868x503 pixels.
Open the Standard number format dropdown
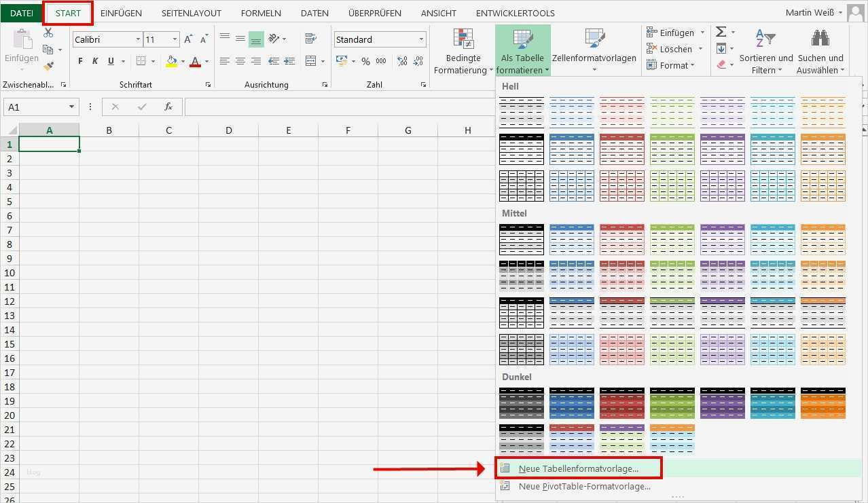click(421, 39)
